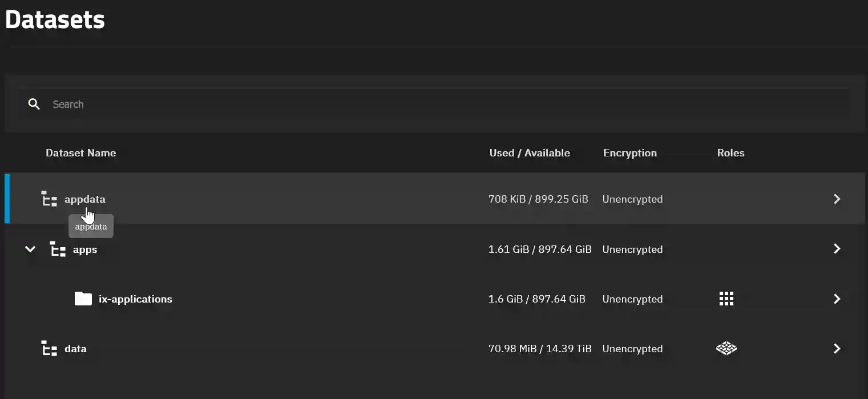Click the dataset icon beside apps

[x=58, y=249]
